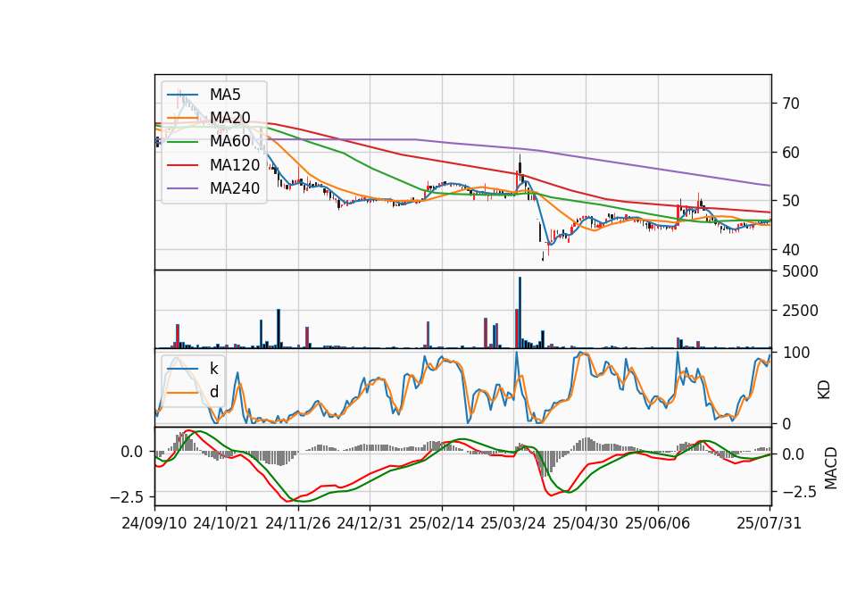Click the volume axis value 5000
This screenshot has height=616, width=857.
click(x=800, y=271)
